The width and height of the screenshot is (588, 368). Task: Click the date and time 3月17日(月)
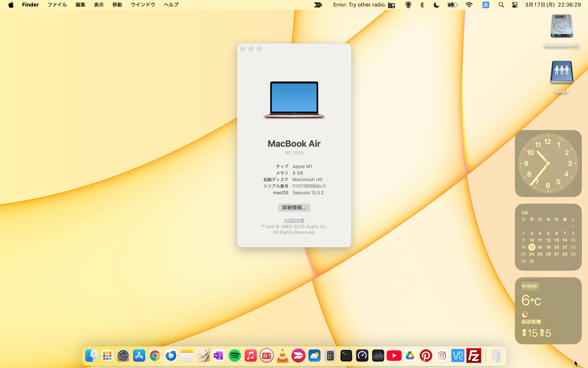553,5
